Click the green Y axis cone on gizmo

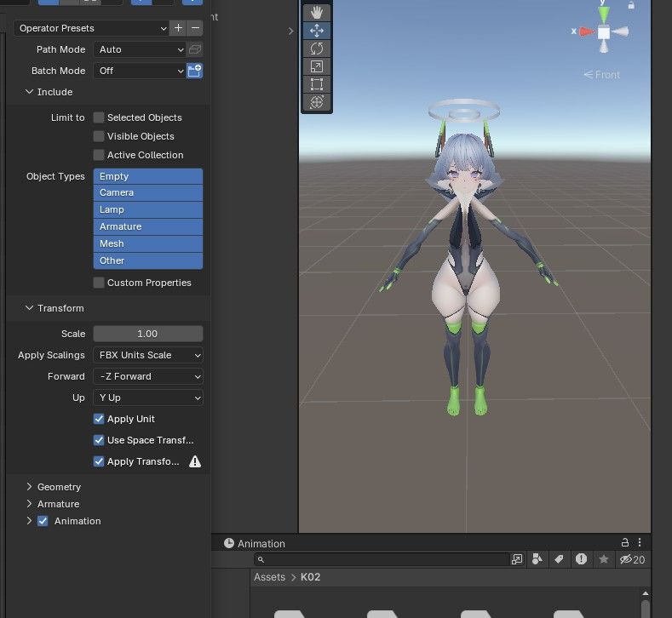603,15
